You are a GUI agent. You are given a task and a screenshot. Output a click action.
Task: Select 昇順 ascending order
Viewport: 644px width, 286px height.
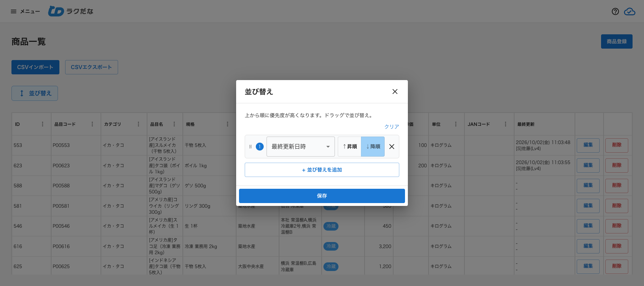(x=350, y=147)
